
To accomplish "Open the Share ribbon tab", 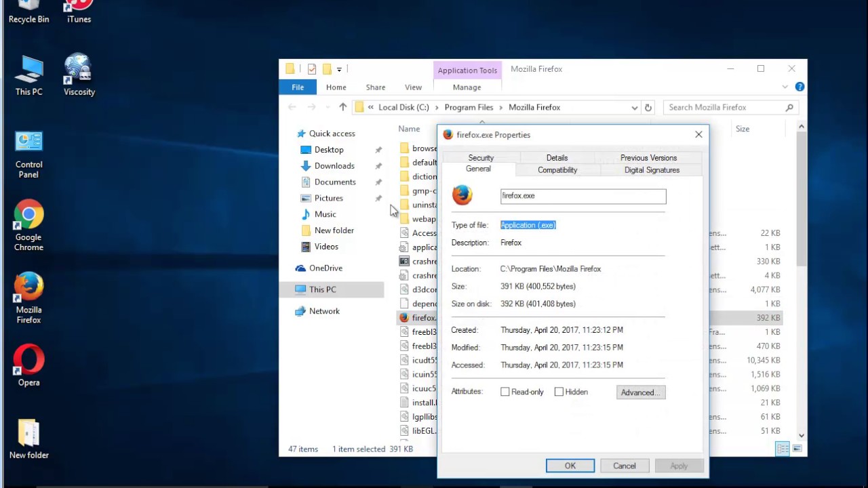I will click(x=376, y=87).
